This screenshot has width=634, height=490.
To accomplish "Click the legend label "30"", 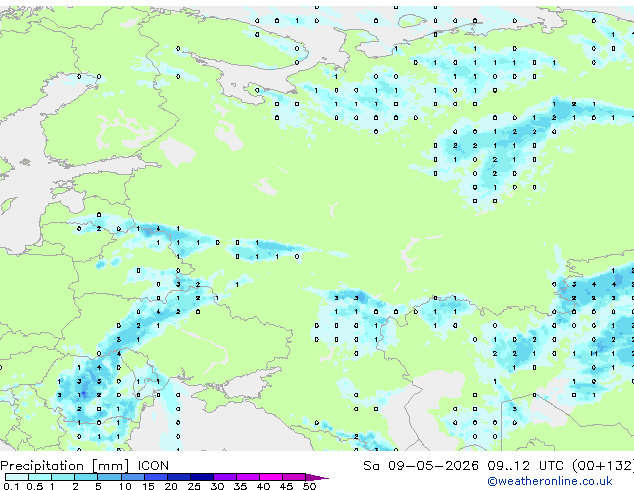I will pos(217,486).
